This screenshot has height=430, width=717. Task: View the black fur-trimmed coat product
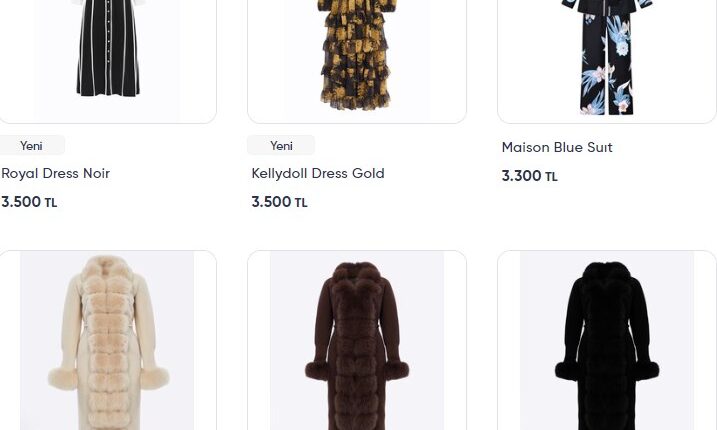[607, 340]
